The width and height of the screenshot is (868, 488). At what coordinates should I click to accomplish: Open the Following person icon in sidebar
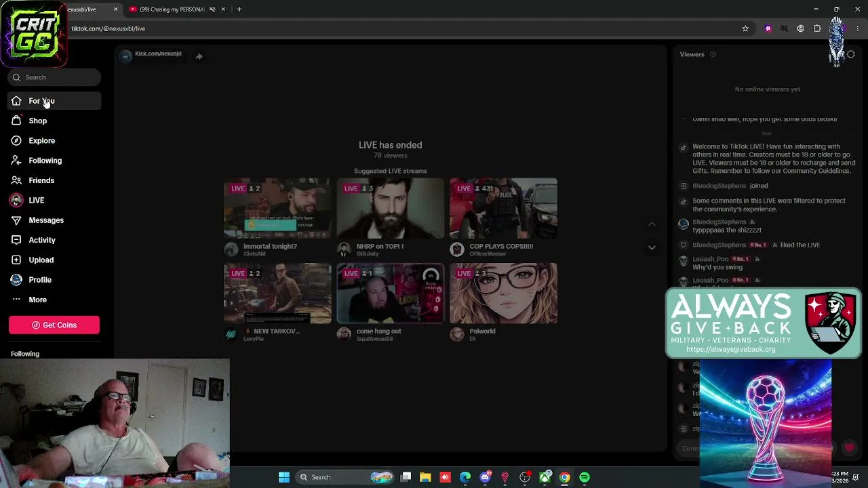click(x=16, y=161)
